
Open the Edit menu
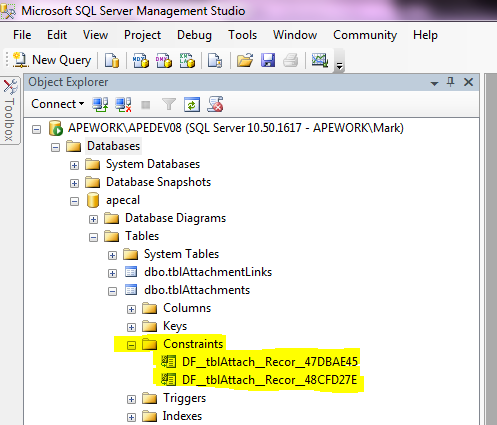[57, 35]
